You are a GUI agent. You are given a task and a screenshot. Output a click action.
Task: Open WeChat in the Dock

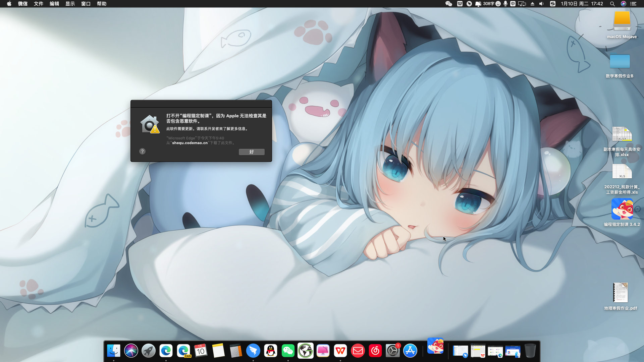click(x=288, y=351)
